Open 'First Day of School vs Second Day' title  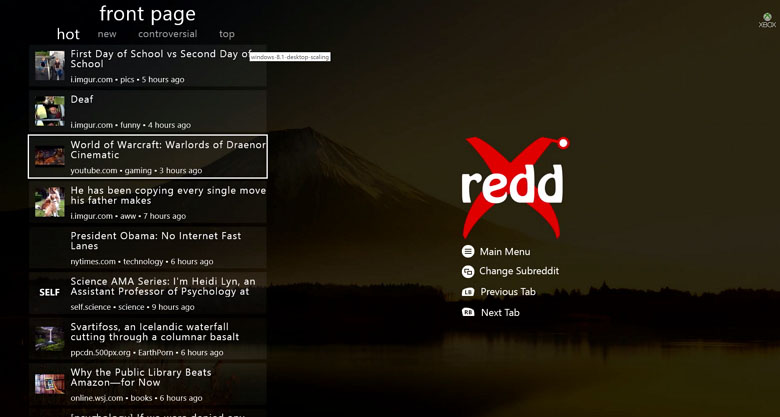pos(161,59)
